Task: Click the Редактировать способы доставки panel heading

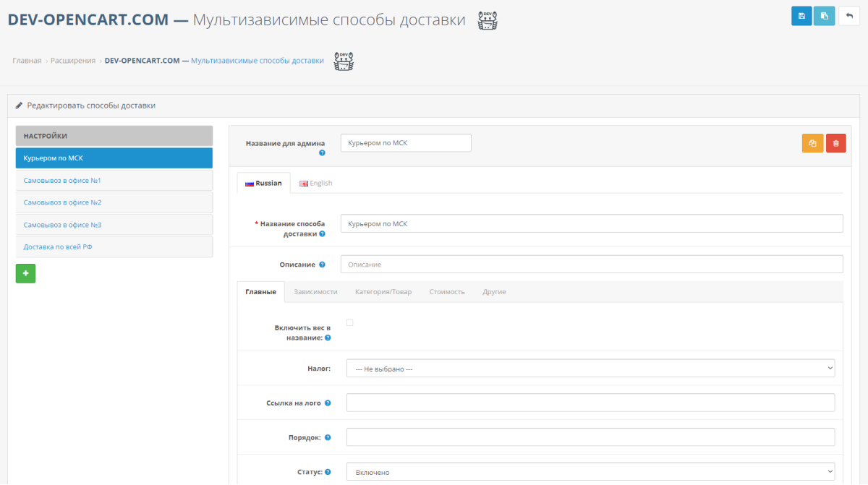Action: click(x=91, y=106)
